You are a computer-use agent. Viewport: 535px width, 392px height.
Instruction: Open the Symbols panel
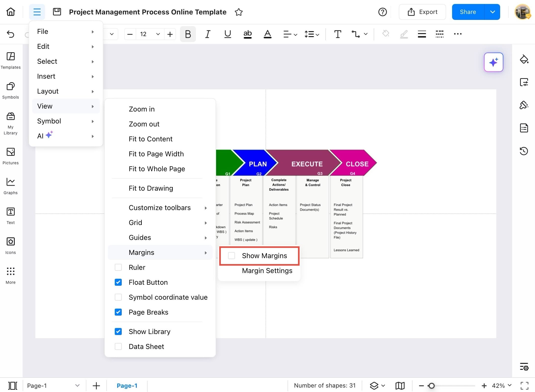coord(10,90)
